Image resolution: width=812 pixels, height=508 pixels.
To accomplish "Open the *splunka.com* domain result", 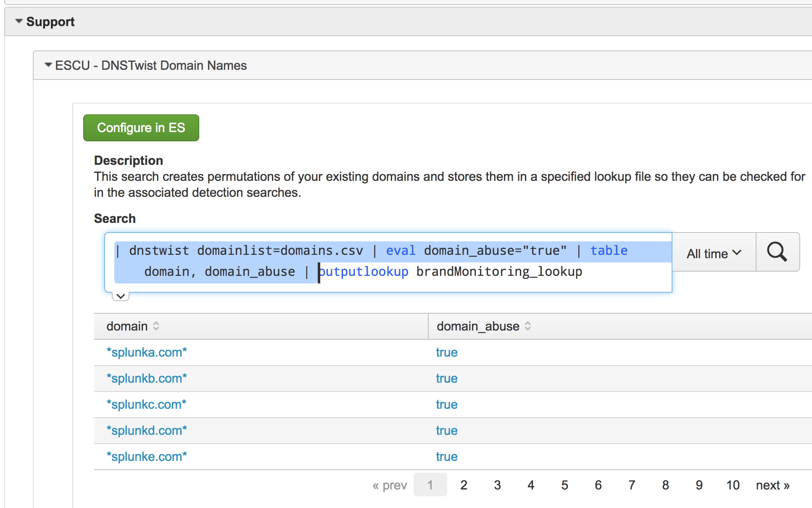I will tap(147, 352).
